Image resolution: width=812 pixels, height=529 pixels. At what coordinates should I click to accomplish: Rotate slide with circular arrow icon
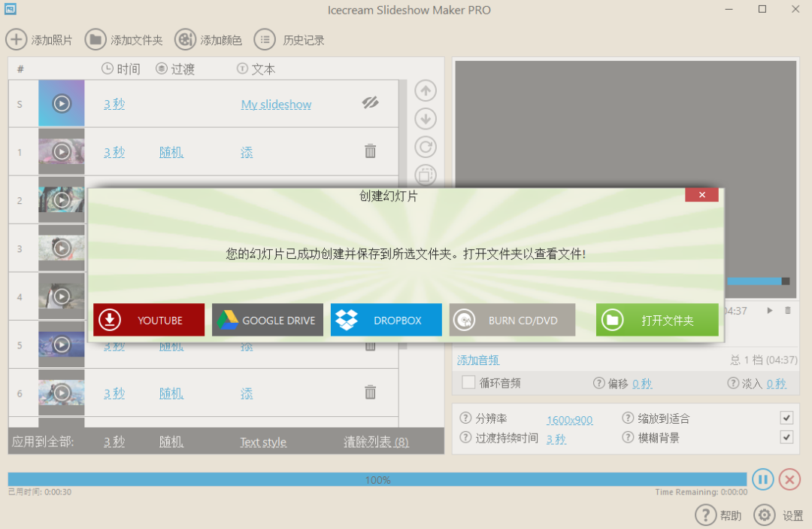tap(426, 147)
